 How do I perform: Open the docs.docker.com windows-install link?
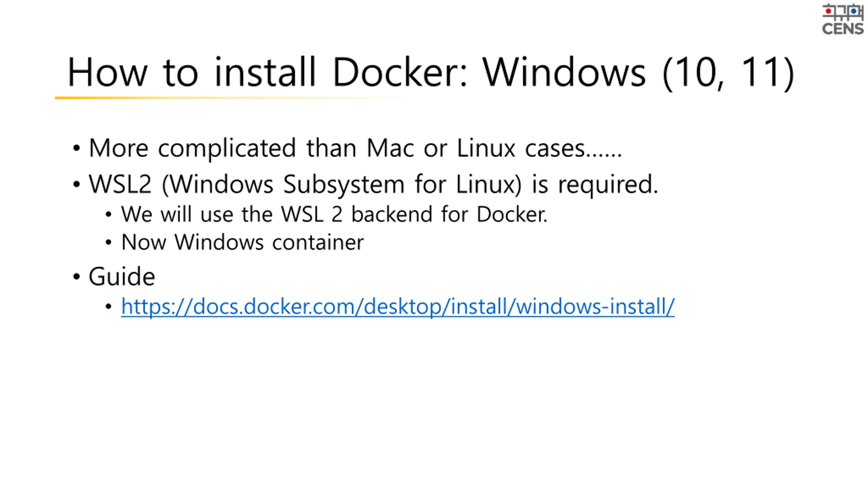[398, 306]
